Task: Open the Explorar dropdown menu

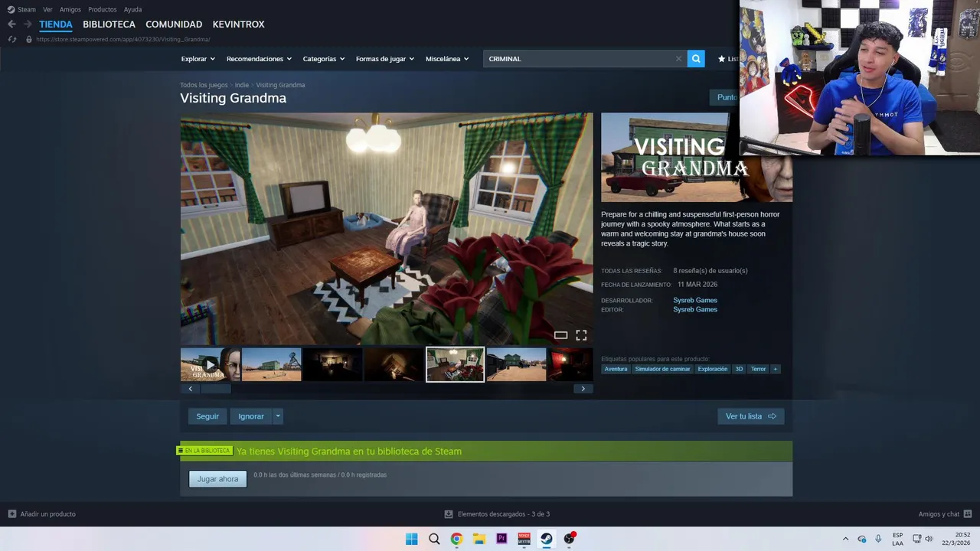Action: [198, 59]
